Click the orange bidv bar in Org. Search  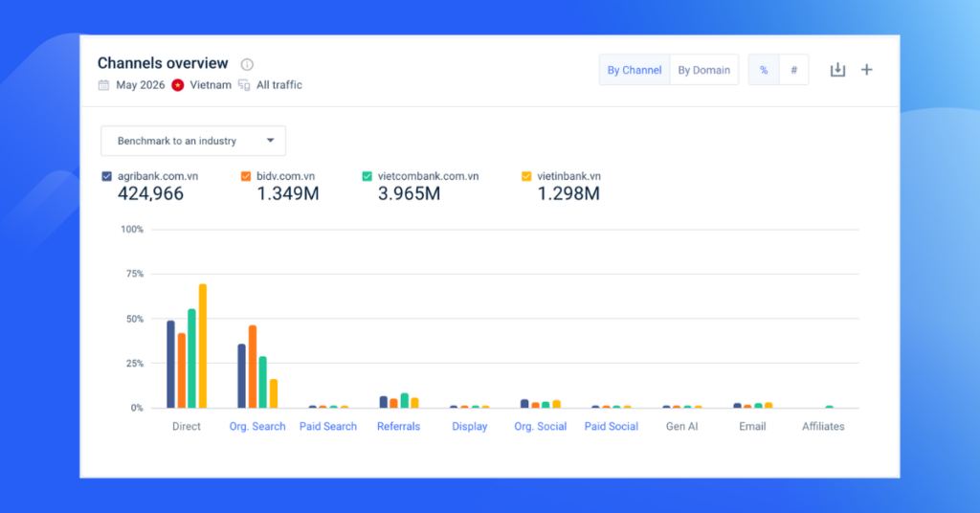[253, 367]
